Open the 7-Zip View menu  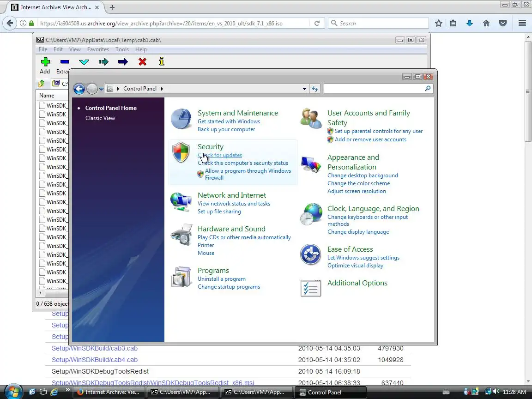(x=75, y=49)
